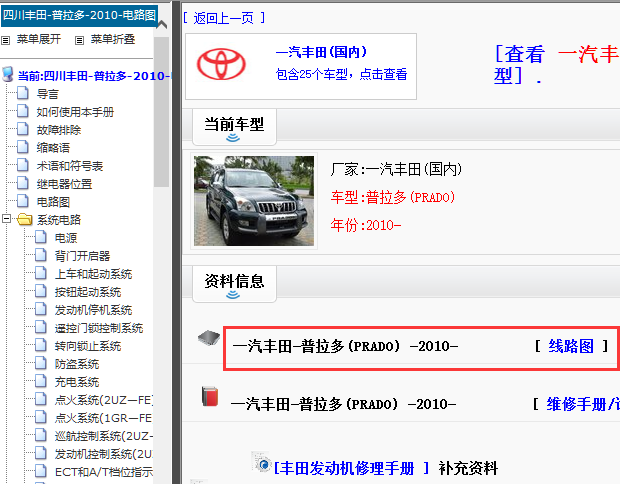Click the 资料信息 section tab
The height and width of the screenshot is (484, 620).
pyautogui.click(x=234, y=284)
